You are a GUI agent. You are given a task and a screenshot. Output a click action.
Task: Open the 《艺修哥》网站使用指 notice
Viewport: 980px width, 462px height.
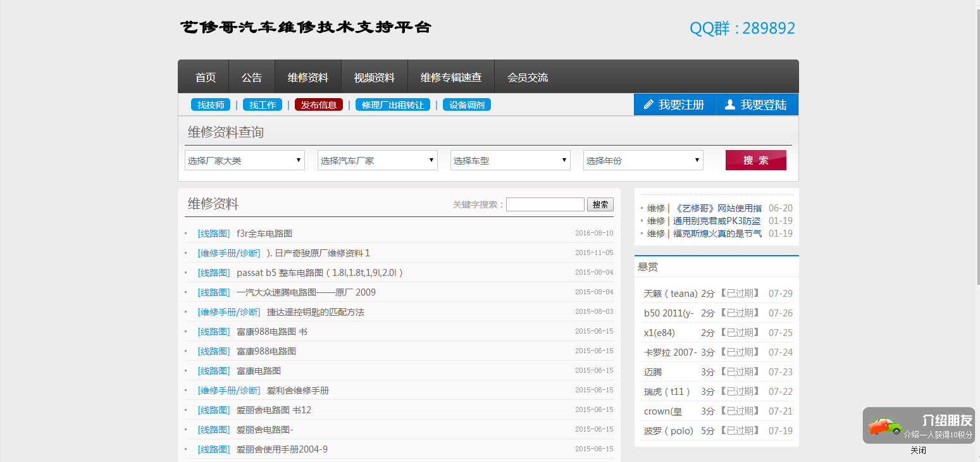click(x=717, y=208)
